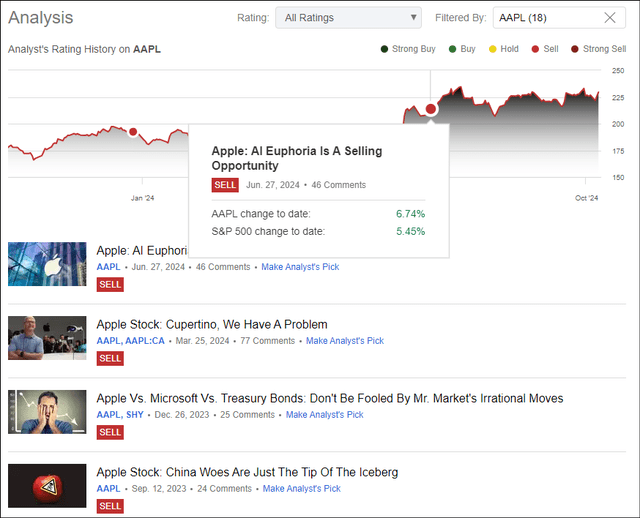Click the AAPL ticker in the Dec. 26, 2023 row
Viewport: 640px width, 518px height.
108,415
